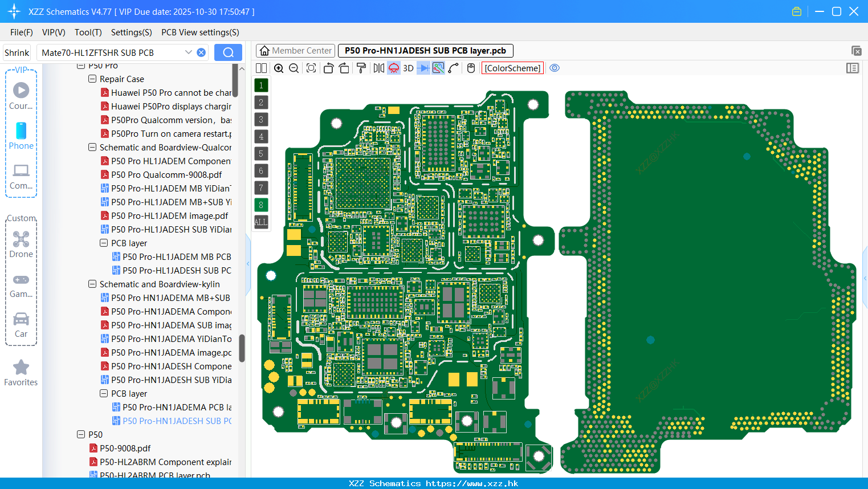Select the Drone sidebar category
Screen dimensions: 868x489
pos(21,244)
